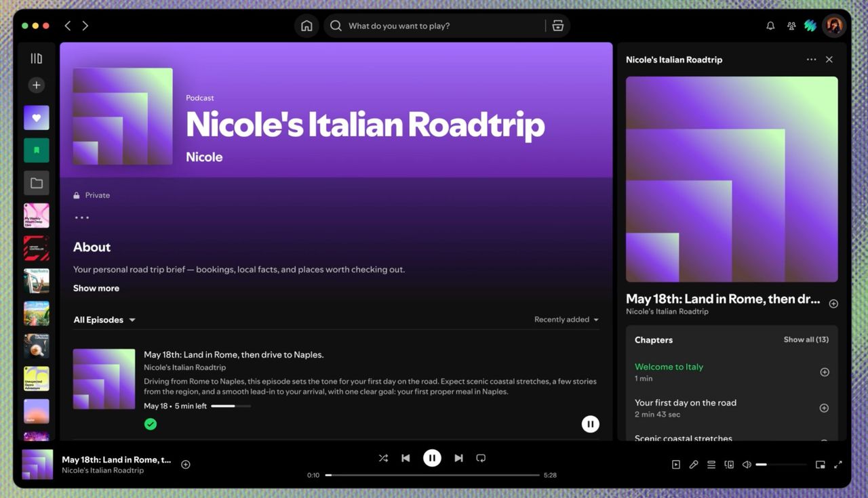
Task: Expand Your Library sidebar icon
Action: pyautogui.click(x=37, y=59)
